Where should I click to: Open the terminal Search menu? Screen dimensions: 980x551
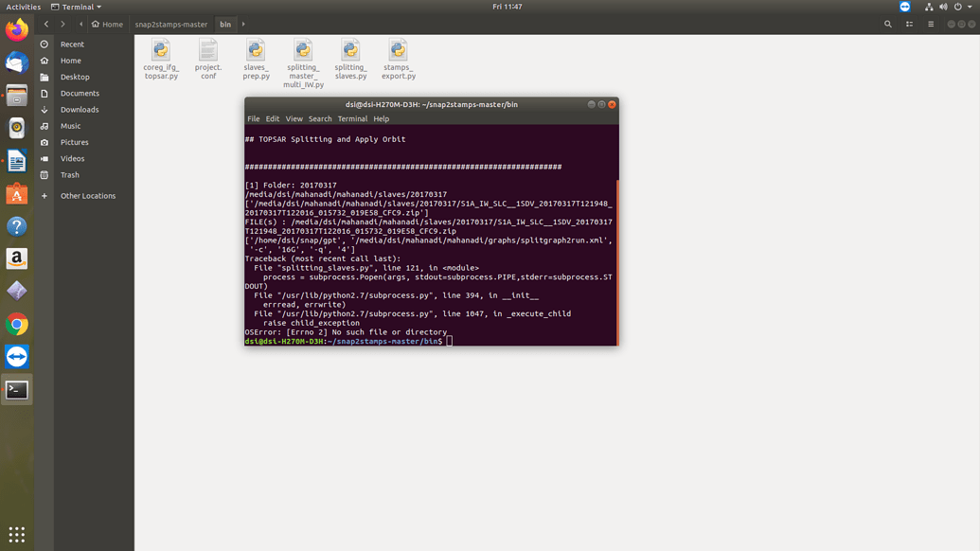(320, 119)
